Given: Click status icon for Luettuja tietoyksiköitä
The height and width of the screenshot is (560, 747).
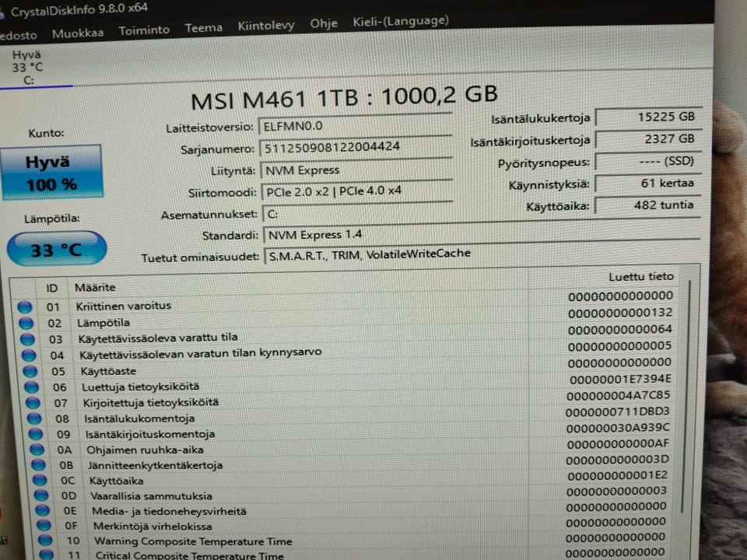Looking at the screenshot, I should tap(31, 387).
